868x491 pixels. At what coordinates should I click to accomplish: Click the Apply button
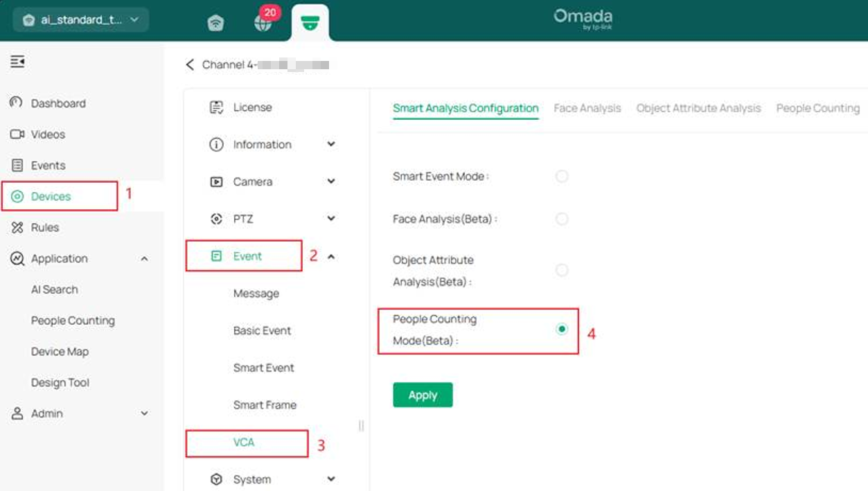tap(423, 395)
